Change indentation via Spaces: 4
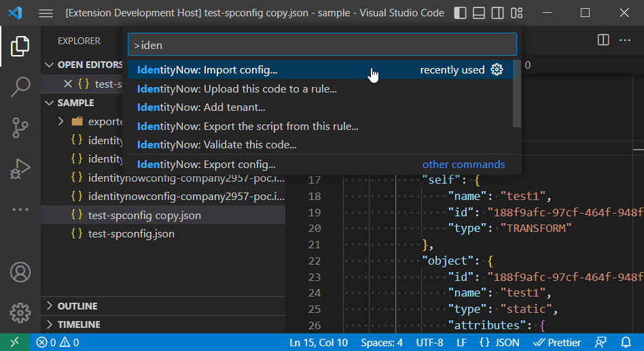 tap(382, 342)
